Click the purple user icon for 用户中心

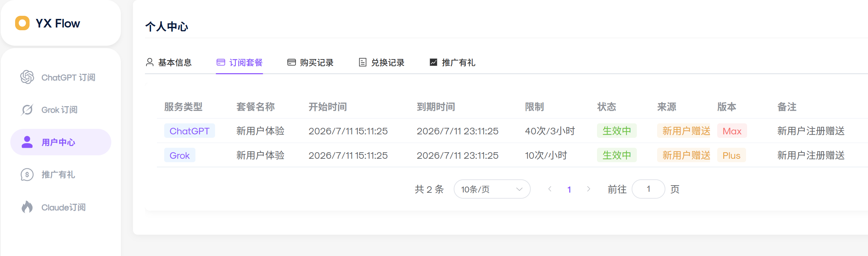[x=27, y=142]
